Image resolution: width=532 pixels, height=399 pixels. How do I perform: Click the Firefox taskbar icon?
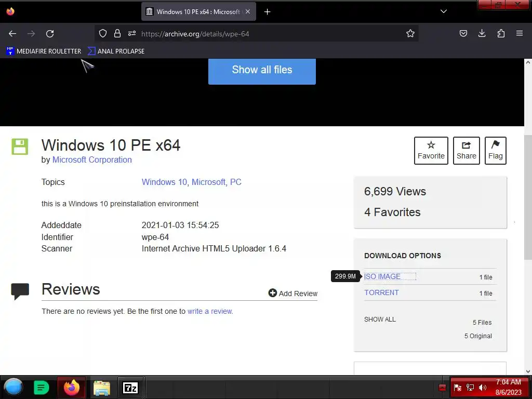coord(72,387)
